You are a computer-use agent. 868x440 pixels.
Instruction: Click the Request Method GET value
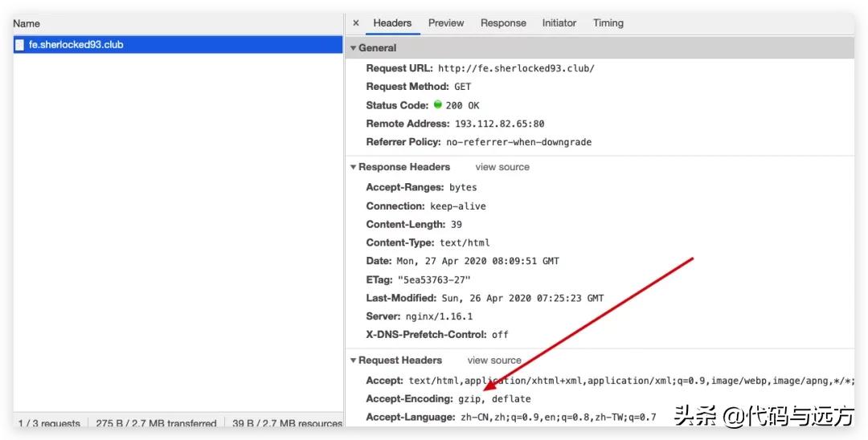tap(462, 87)
